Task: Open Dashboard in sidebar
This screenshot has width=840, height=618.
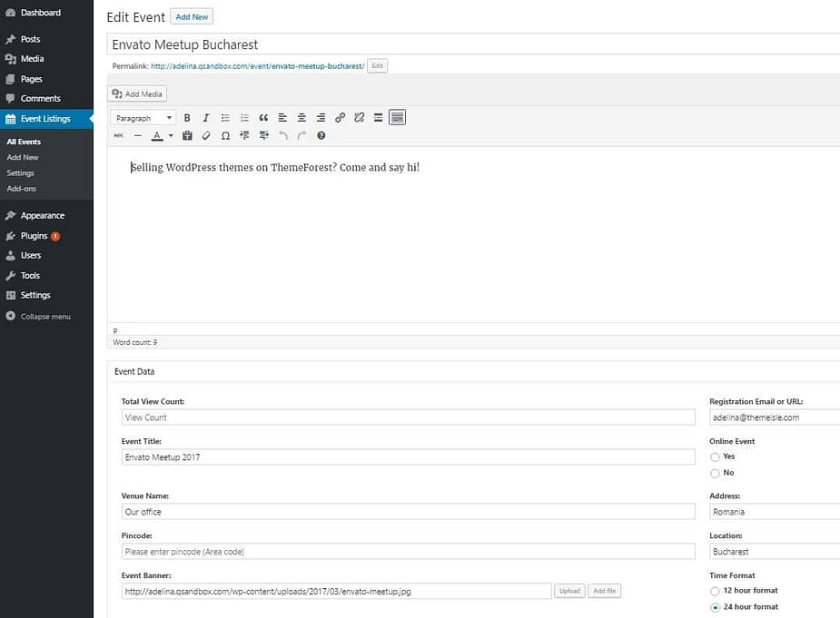Action: pyautogui.click(x=46, y=13)
